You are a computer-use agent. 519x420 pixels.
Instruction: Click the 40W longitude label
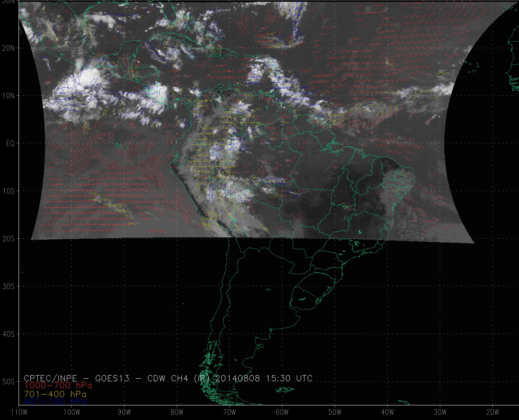(x=388, y=412)
